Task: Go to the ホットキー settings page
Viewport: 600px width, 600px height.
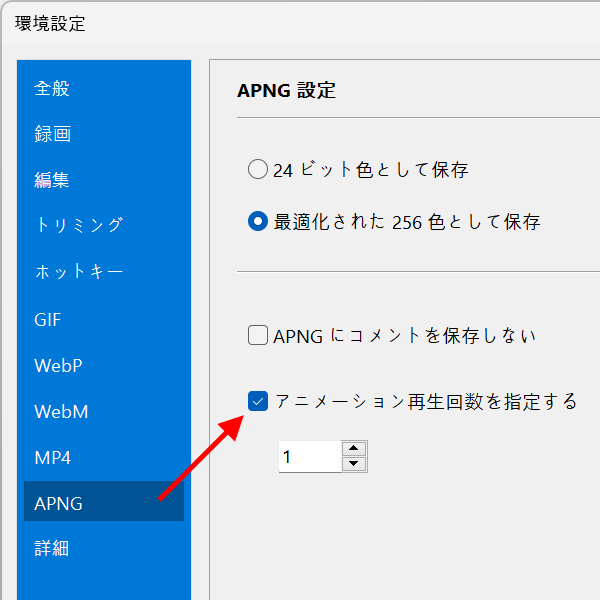Action: [x=104, y=272]
